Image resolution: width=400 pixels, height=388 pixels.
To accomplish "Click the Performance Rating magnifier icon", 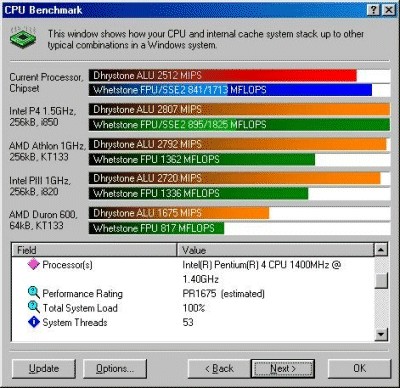I will pos(33,293).
